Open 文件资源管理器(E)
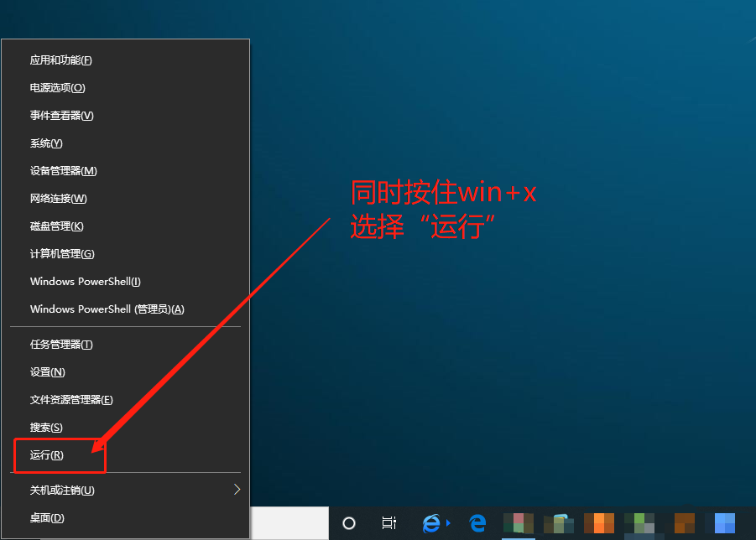This screenshot has height=540, width=756. tap(125, 400)
